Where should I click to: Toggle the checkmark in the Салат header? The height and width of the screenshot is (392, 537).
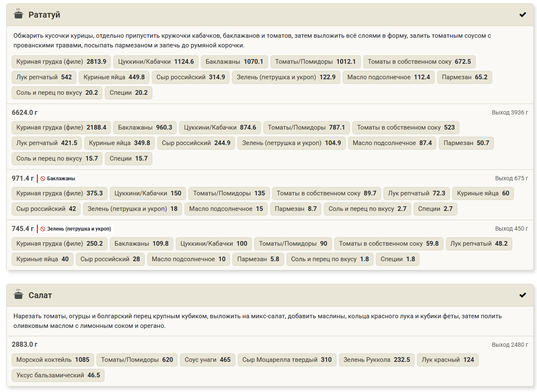click(x=523, y=295)
